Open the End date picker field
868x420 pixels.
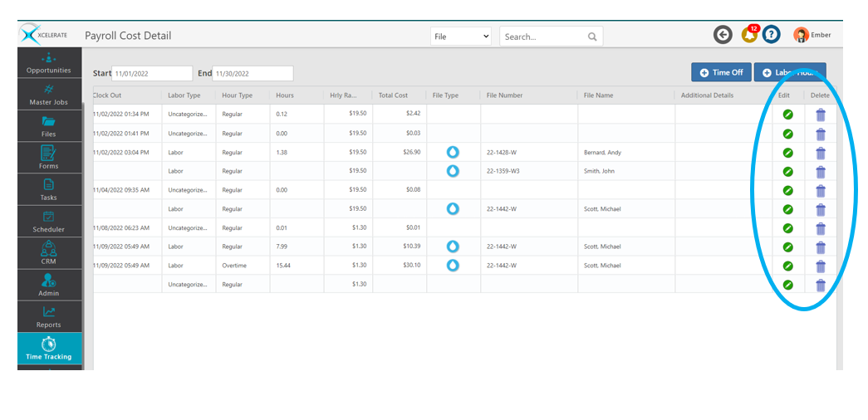coord(253,74)
